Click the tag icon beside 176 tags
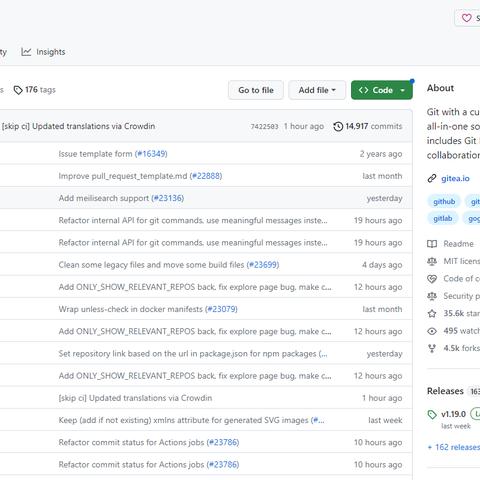Screen dimensions: 480x480 18,90
